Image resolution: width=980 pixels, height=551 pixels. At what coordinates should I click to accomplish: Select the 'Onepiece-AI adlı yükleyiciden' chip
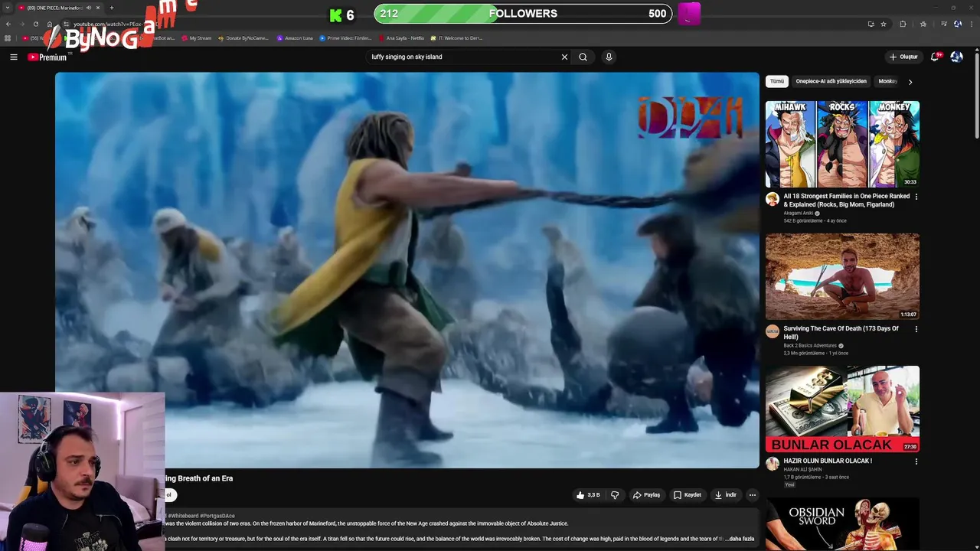point(831,81)
